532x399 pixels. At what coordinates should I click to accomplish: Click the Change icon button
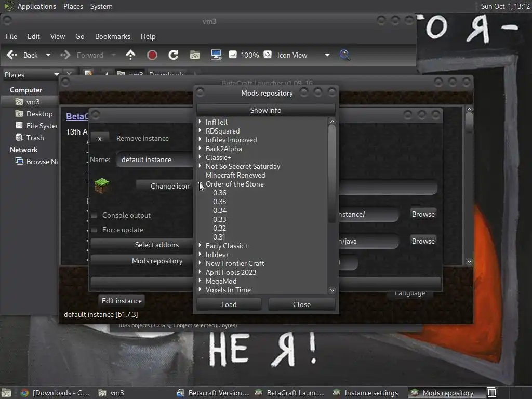click(164, 186)
